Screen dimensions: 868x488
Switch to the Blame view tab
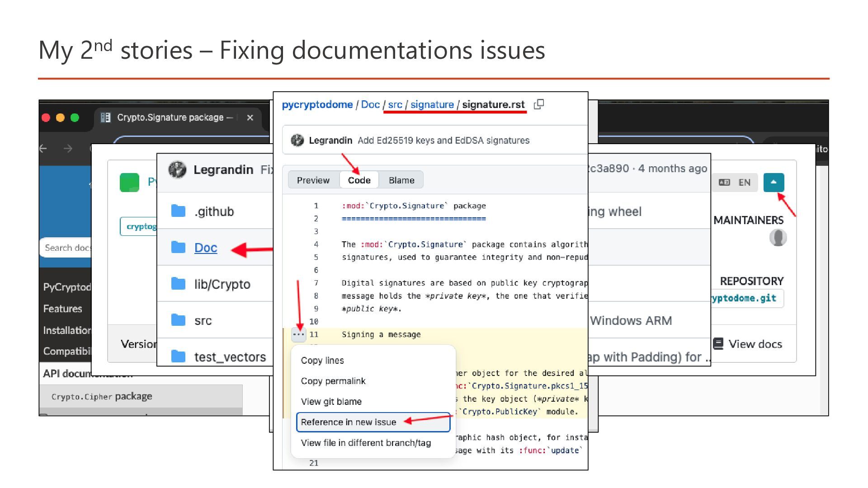401,180
